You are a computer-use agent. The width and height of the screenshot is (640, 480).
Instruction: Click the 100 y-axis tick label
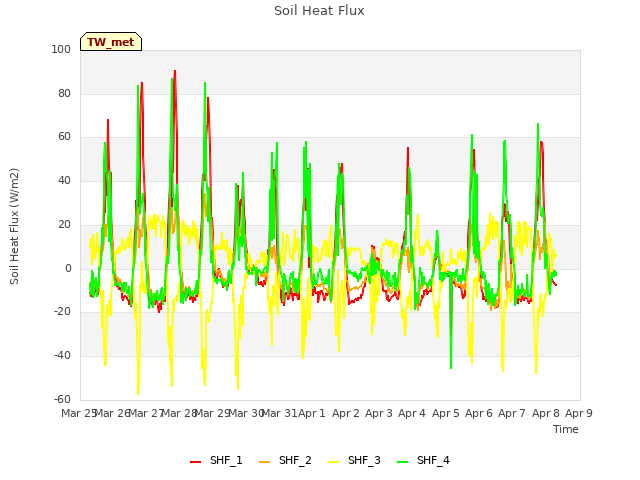tap(61, 50)
